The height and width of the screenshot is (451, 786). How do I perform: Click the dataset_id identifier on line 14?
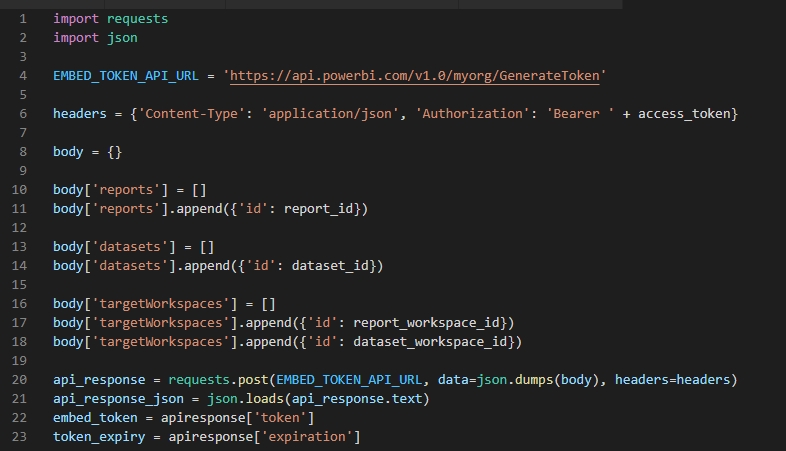pyautogui.click(x=330, y=266)
